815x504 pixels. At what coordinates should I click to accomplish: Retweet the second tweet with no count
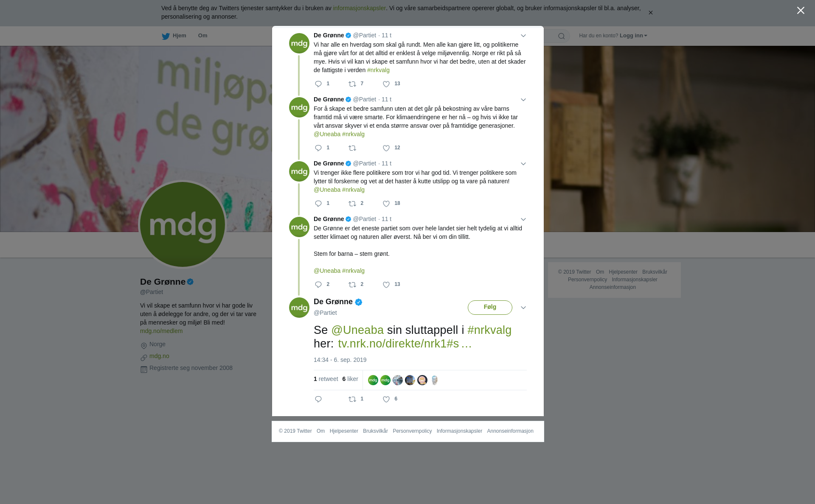[352, 148]
